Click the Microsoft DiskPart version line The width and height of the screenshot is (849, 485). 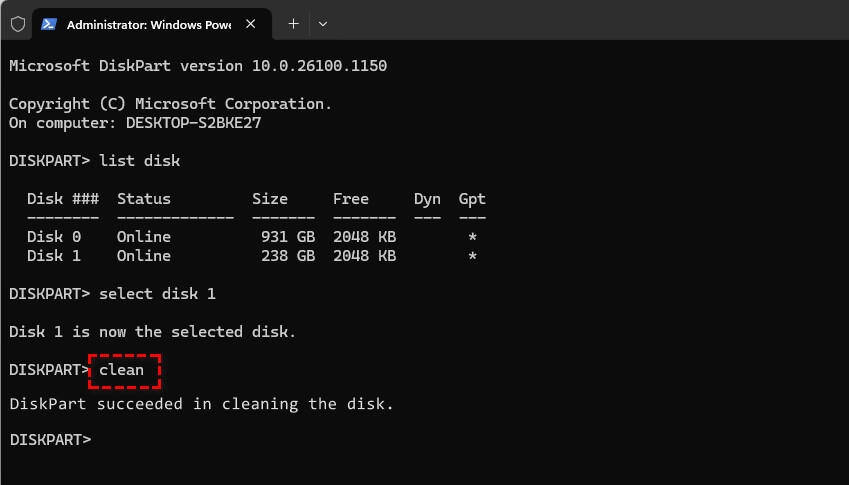coord(197,66)
